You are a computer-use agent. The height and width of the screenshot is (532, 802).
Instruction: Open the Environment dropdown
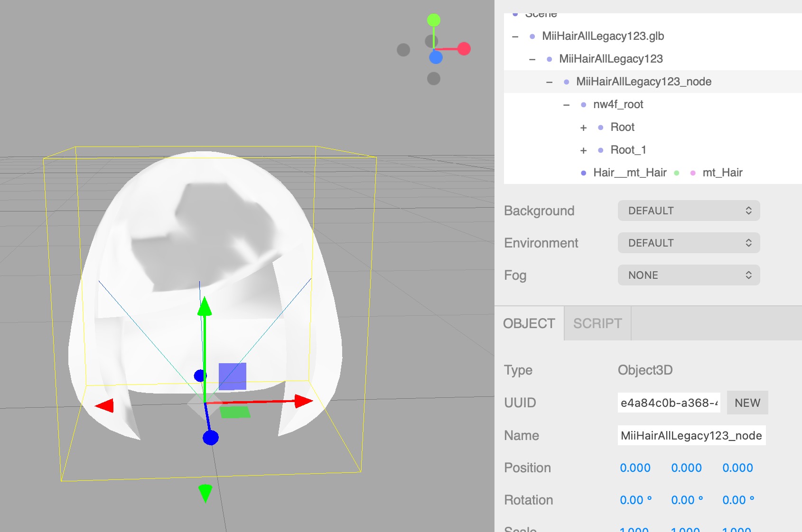coord(688,243)
